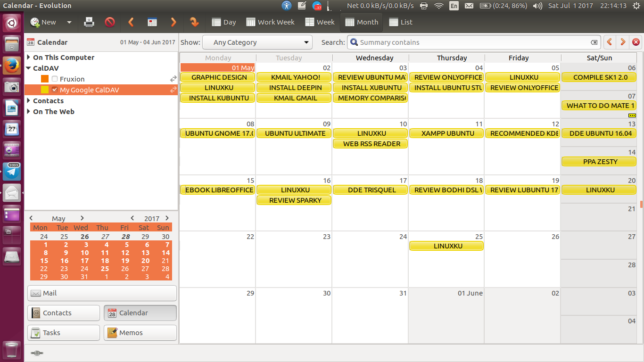This screenshot has width=644, height=362.
Task: Select WEB RSS READER event
Action: tap(371, 144)
